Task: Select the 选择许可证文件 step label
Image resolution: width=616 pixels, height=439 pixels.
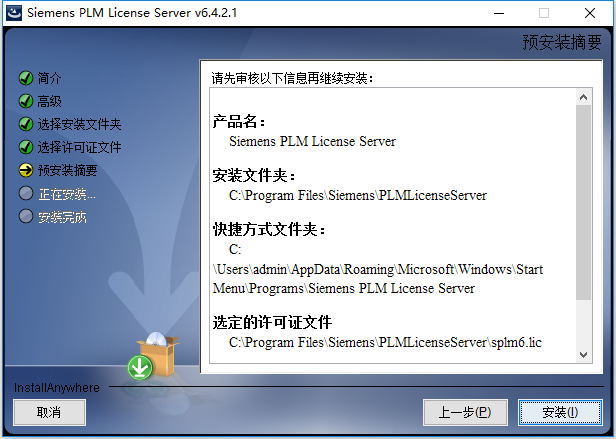Action: [79, 147]
